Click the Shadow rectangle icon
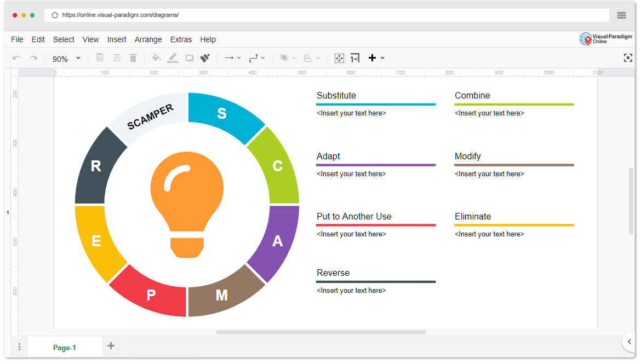The image size is (641, 364). 189,58
